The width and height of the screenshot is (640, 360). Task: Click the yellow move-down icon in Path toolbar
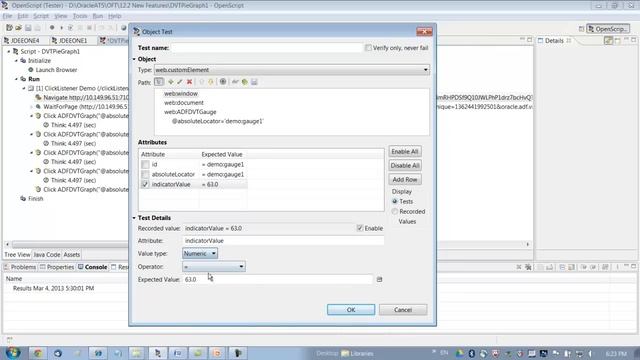point(211,82)
